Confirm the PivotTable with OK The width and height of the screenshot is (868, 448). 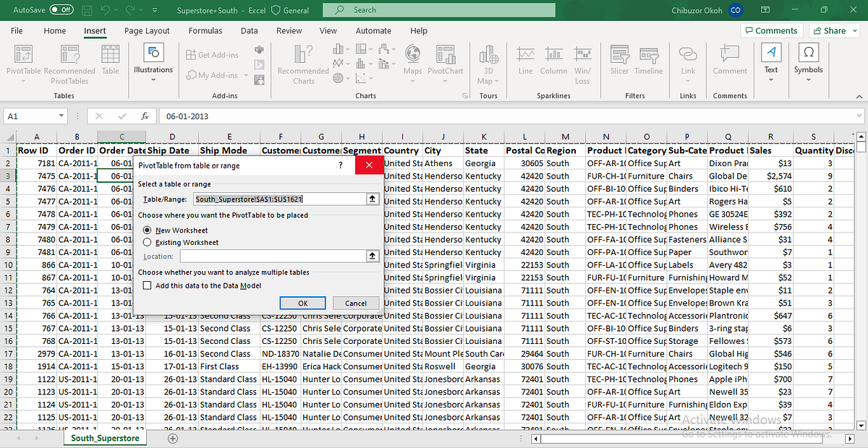pos(302,303)
